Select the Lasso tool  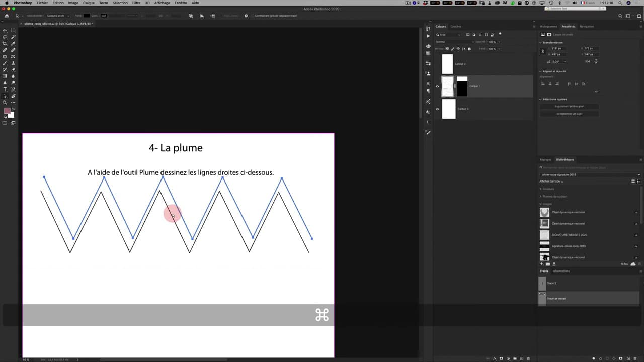pyautogui.click(x=5, y=37)
